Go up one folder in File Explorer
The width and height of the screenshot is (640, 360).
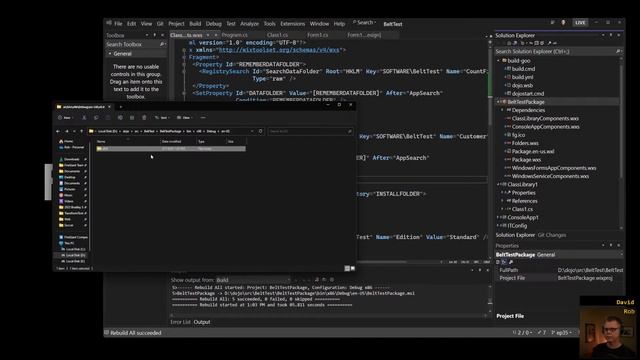tap(82, 131)
